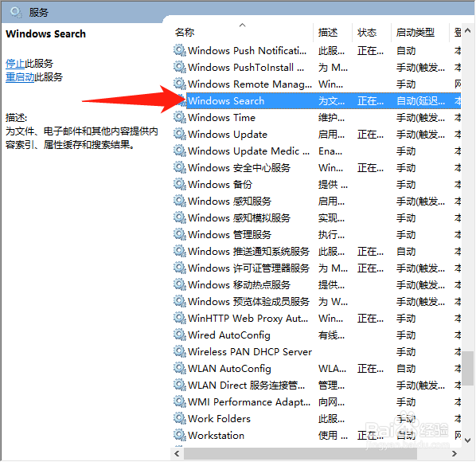Viewport: 476px width, 462px height.
Task: Click the gear icon beside Workstation
Action: click(x=179, y=435)
